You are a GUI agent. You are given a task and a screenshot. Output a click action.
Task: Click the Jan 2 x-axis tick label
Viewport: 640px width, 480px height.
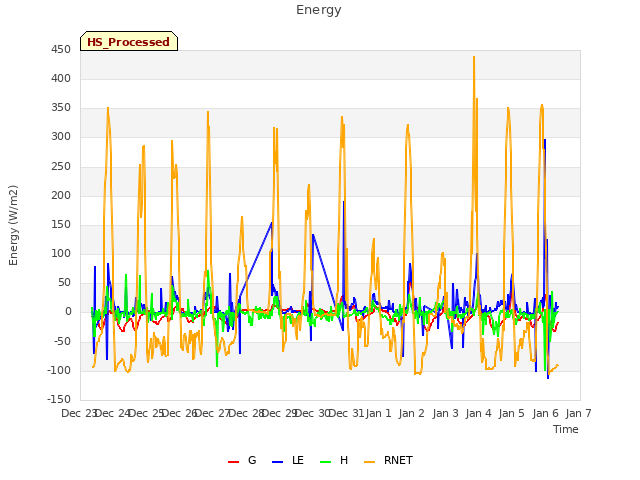pyautogui.click(x=411, y=413)
